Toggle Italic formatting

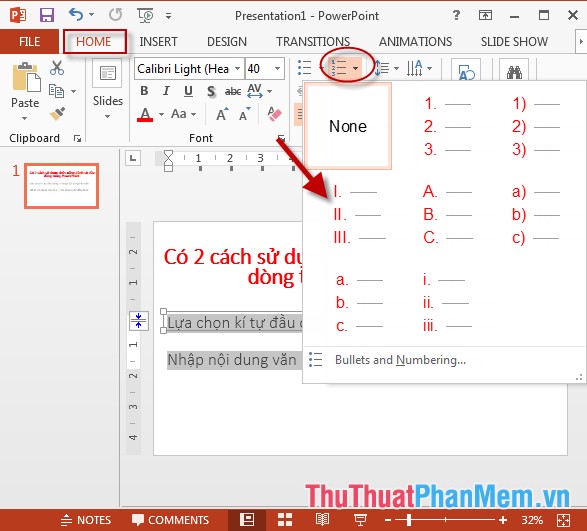[x=166, y=91]
